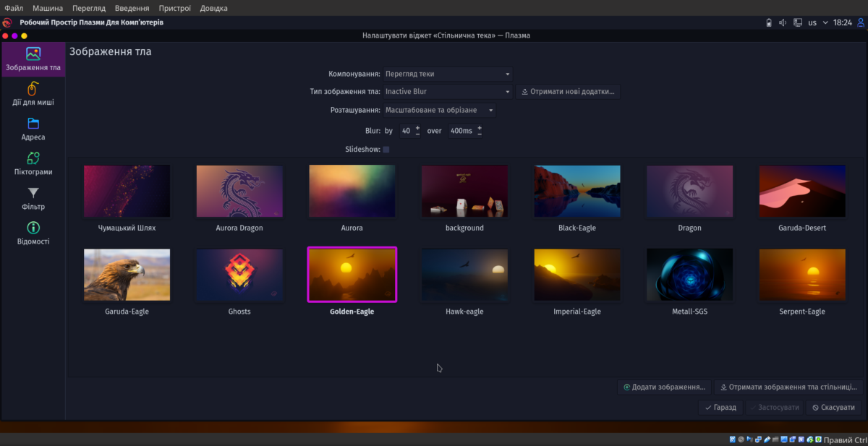The height and width of the screenshot is (446, 868).
Task: Click the Додати зображення button
Action: pyautogui.click(x=664, y=387)
